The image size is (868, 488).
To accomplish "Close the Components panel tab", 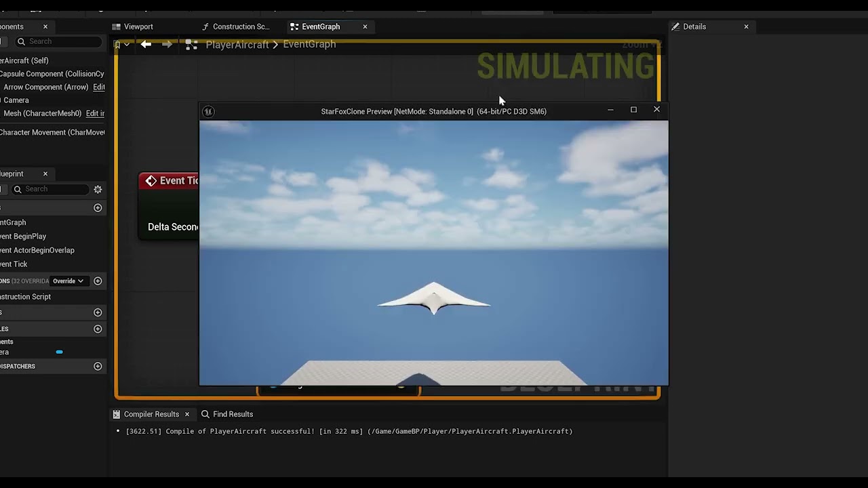I will (45, 26).
